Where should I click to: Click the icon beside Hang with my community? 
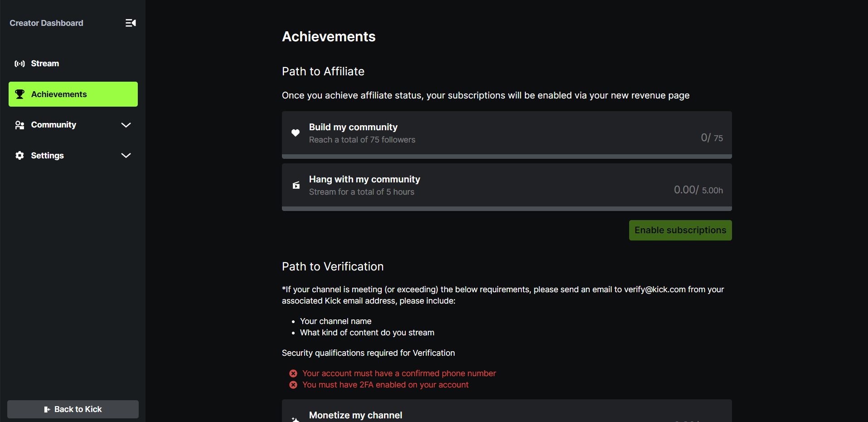296,185
